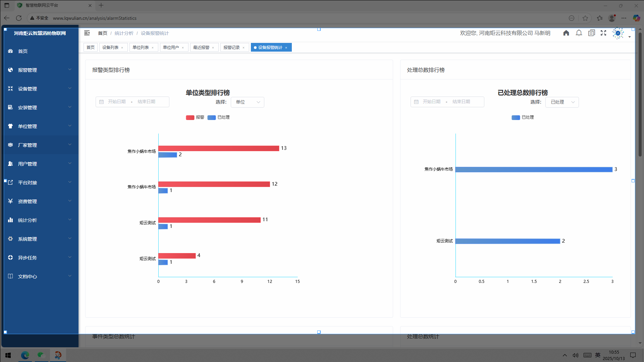Image resolution: width=644 pixels, height=362 pixels.
Task: Close the 最近报警 tab
Action: pos(213,48)
